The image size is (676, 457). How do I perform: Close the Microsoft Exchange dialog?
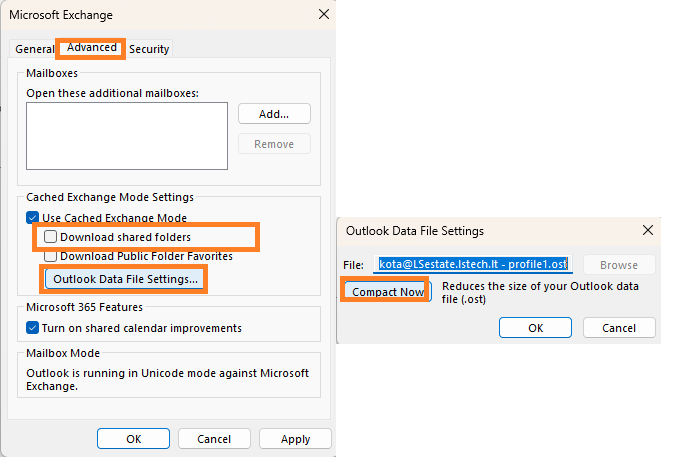click(324, 14)
